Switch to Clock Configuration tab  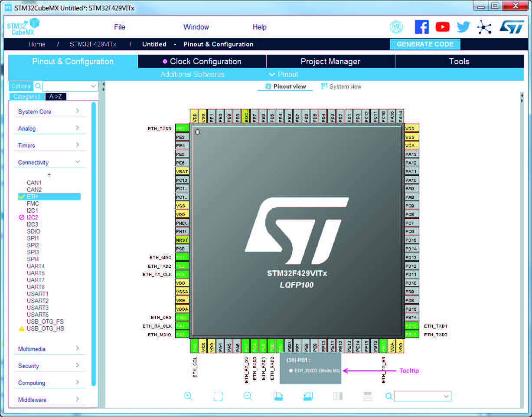point(202,61)
